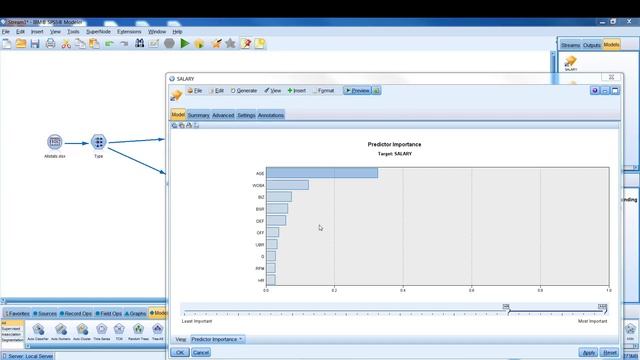Open the File menu in the main window
Image resolution: width=640 pixels, height=360 pixels.
tap(6, 31)
